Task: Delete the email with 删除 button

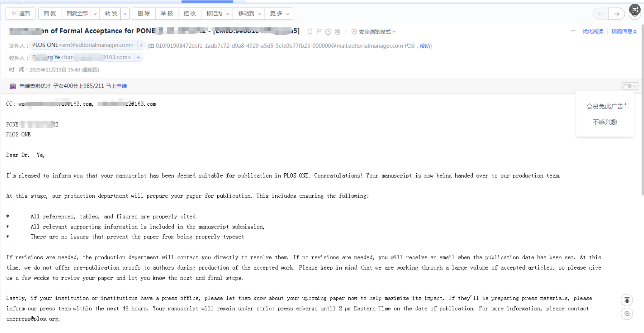Action: point(143,14)
